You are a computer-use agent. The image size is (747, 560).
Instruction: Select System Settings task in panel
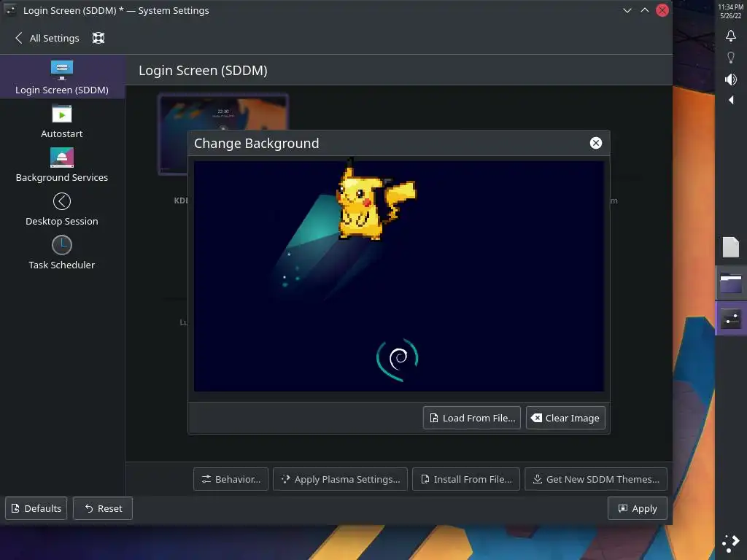[731, 319]
